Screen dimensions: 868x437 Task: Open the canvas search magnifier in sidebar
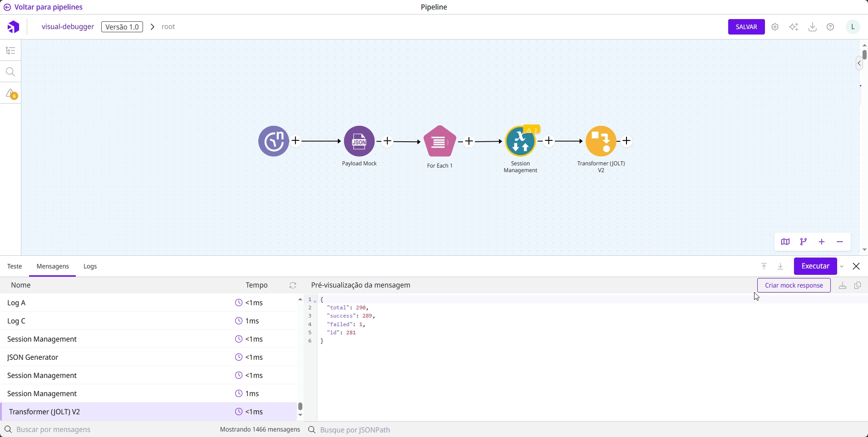point(10,72)
